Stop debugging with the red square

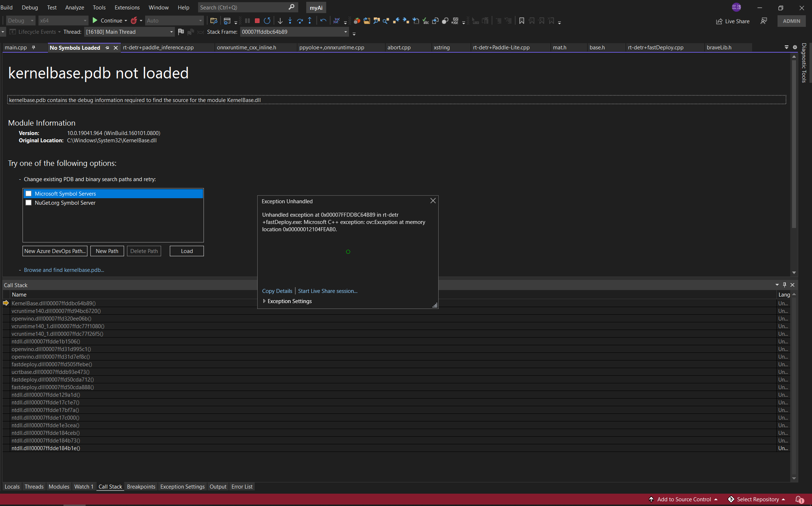click(257, 21)
